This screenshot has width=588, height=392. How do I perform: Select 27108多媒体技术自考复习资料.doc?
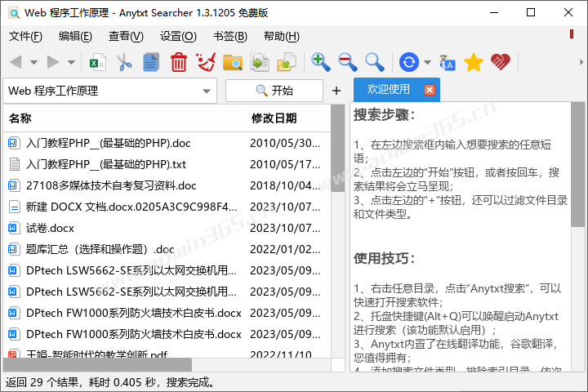[111, 185]
